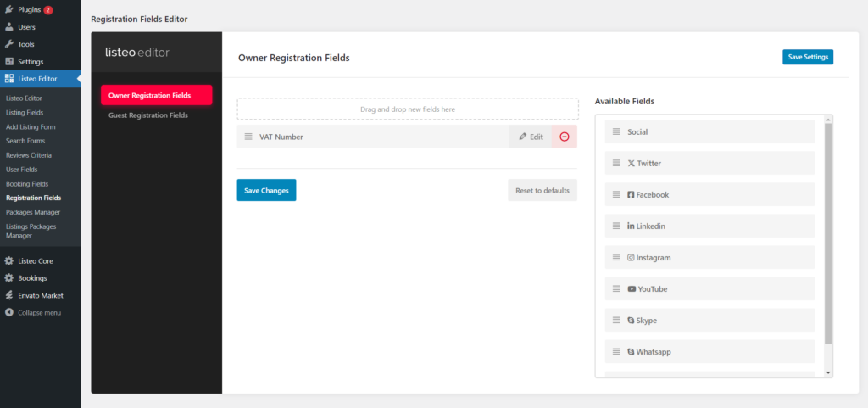Click the Tools wrench icon

pyautogui.click(x=9, y=44)
